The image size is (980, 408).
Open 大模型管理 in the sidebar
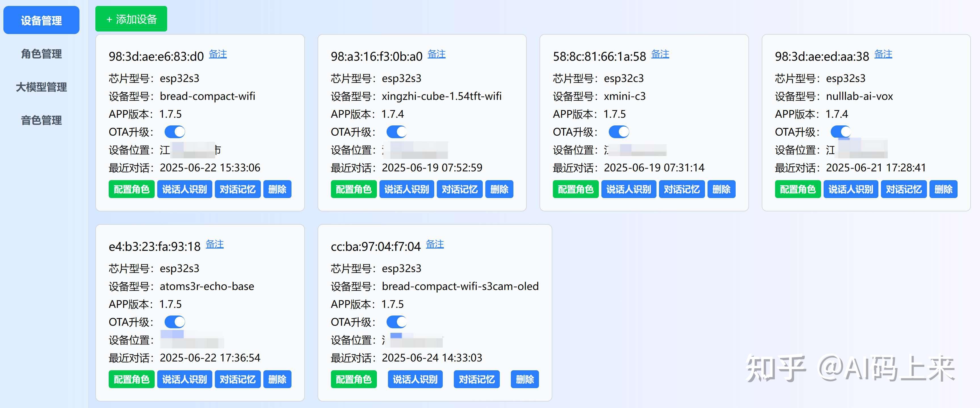pos(41,87)
